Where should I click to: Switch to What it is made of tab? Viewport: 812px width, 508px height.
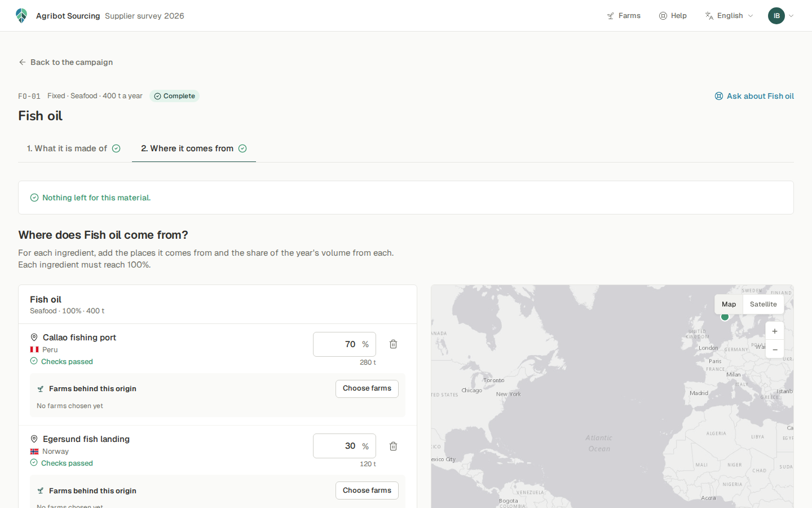[x=74, y=148]
